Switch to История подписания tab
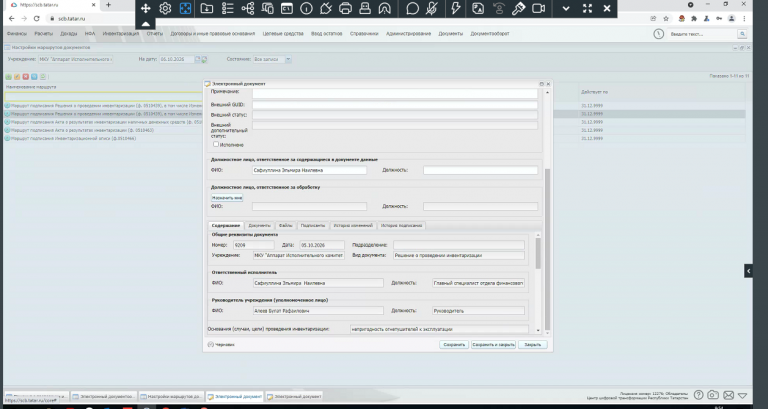 pos(402,225)
